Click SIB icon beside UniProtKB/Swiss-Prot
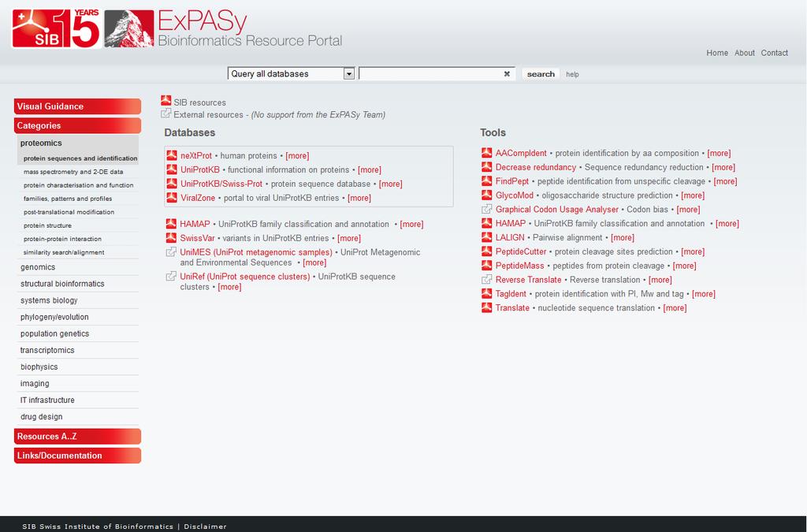The image size is (807, 532). pyautogui.click(x=172, y=183)
